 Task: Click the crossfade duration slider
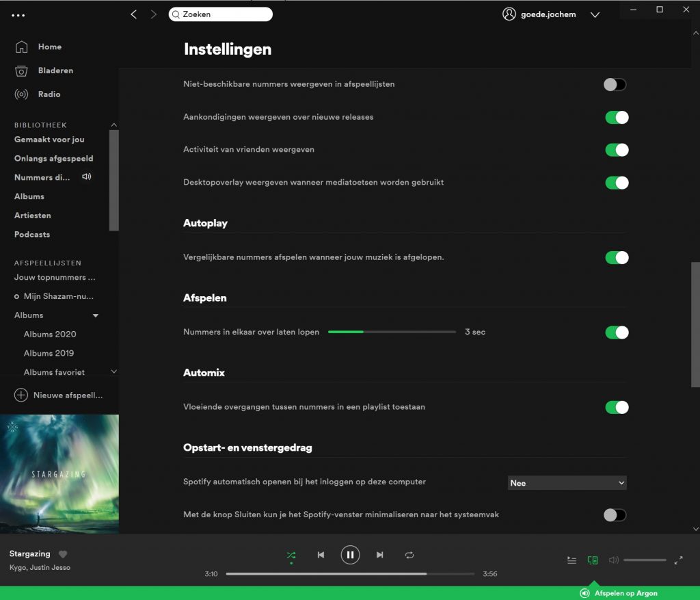point(392,332)
